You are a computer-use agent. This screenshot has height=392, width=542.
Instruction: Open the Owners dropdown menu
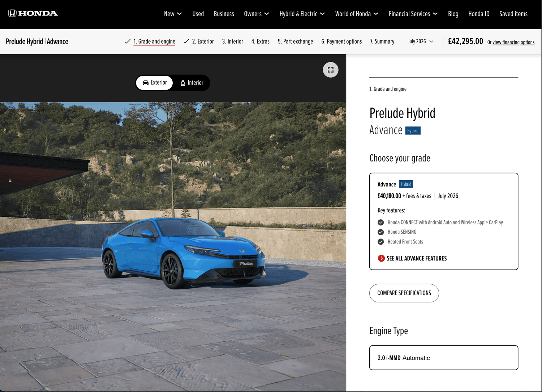[x=257, y=14]
